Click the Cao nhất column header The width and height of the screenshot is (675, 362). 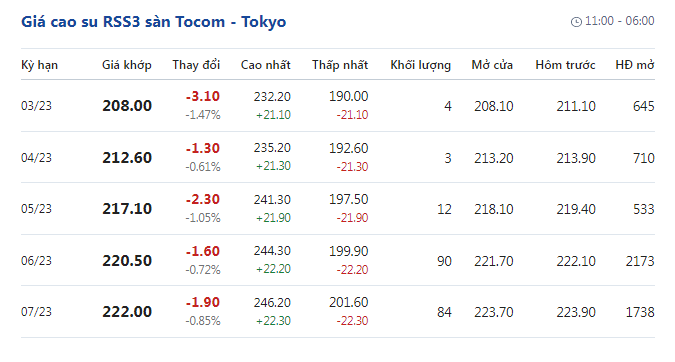pos(266,65)
